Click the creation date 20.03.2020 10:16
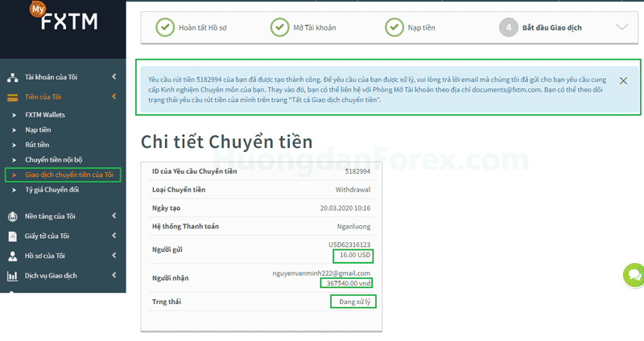This screenshot has width=644, height=341. [x=345, y=208]
